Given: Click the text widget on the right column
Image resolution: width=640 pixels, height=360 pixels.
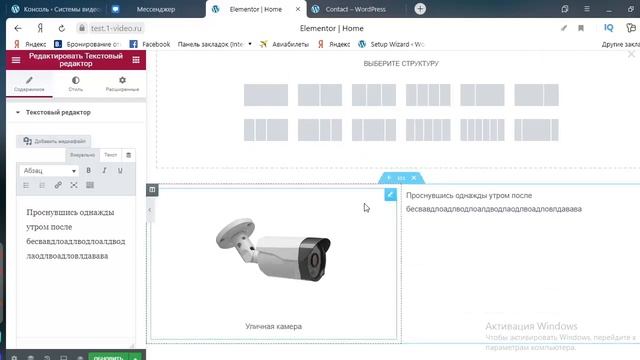Looking at the screenshot, I should pos(494,202).
